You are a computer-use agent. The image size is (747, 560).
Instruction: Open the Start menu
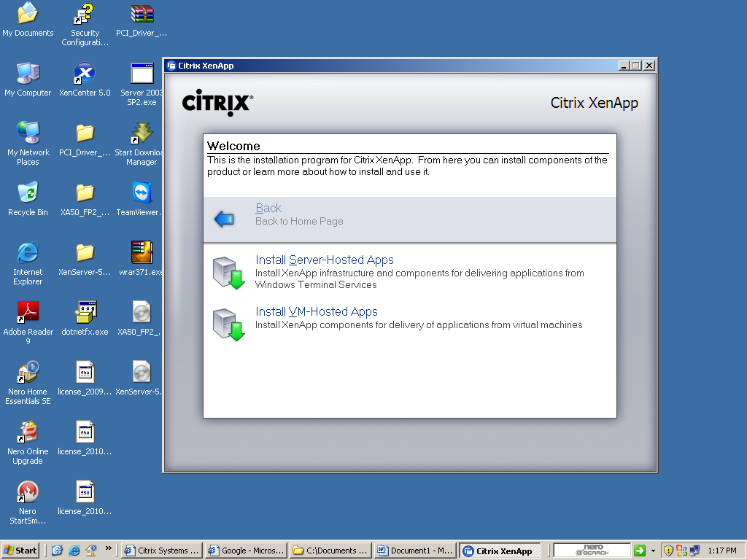pos(20,550)
